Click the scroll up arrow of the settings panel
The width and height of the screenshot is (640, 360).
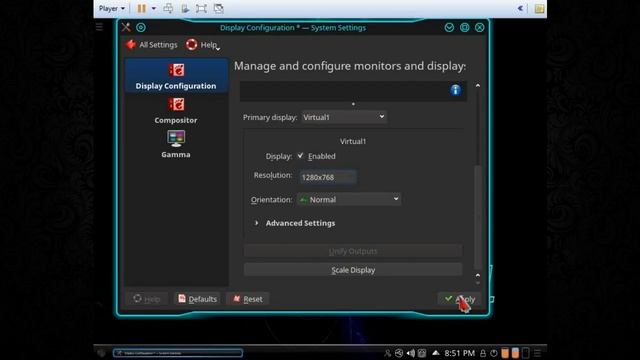pos(478,86)
